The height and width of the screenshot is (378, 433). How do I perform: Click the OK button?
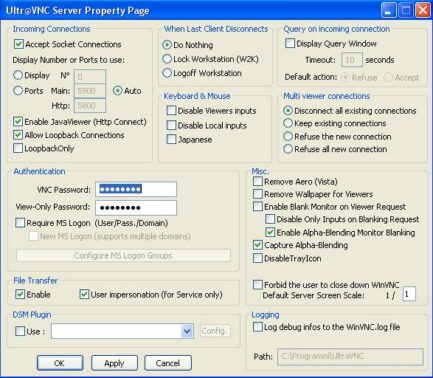60,363
